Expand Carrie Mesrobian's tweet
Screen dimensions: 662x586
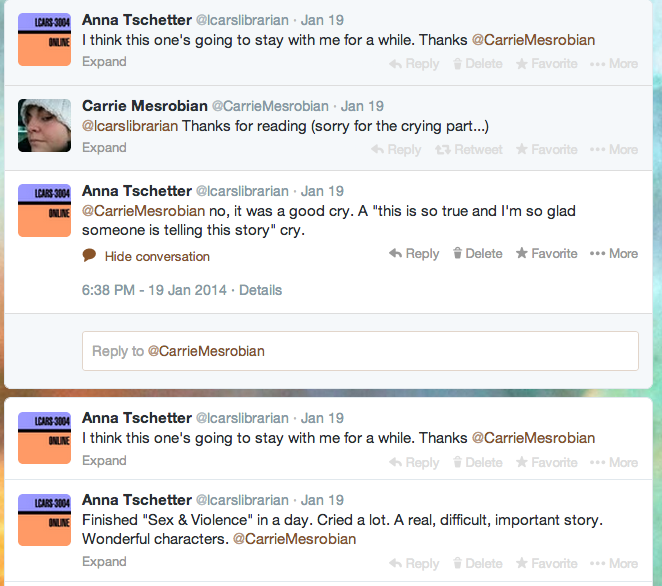104,148
